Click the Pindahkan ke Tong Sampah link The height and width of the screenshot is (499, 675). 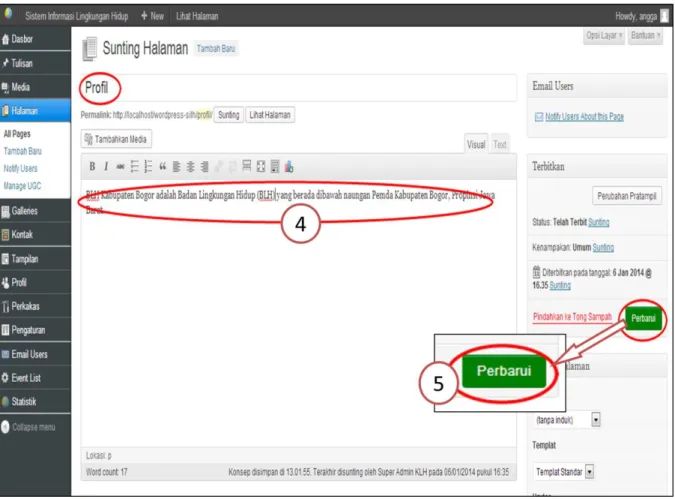572,317
